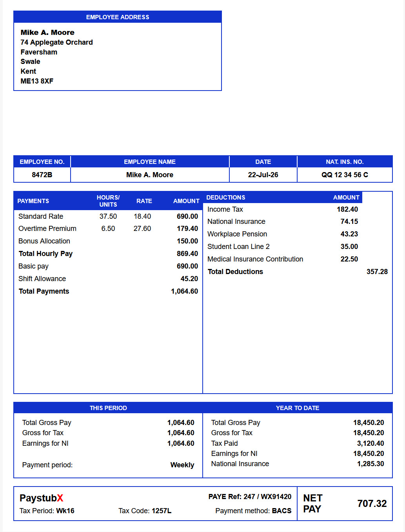Click the Total Payments amount 1,064.60
This screenshot has height=532, width=405.
point(184,291)
